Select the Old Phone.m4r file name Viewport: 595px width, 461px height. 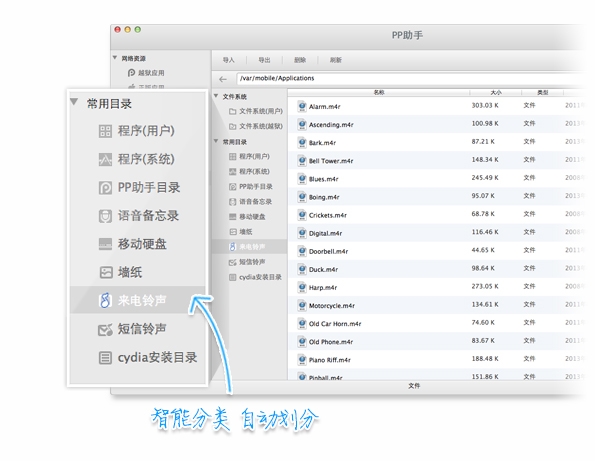click(x=331, y=342)
